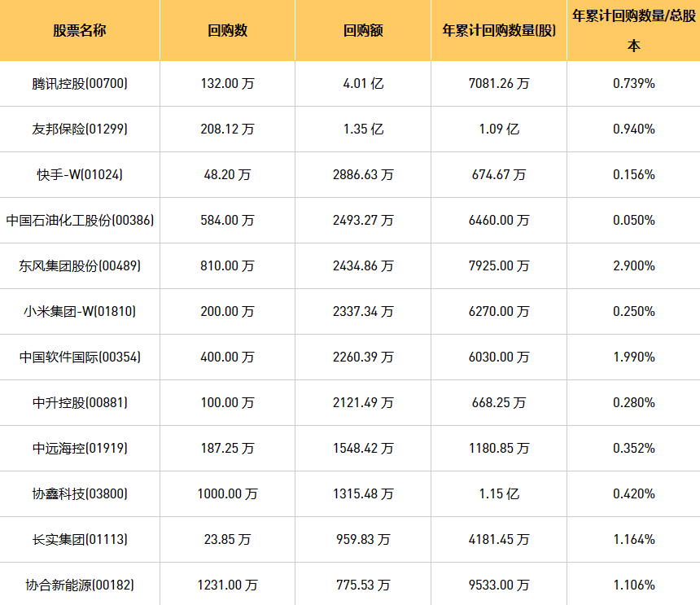Click the 4.01 亿 repurchase amount
The height and width of the screenshot is (605, 700).
click(x=363, y=84)
